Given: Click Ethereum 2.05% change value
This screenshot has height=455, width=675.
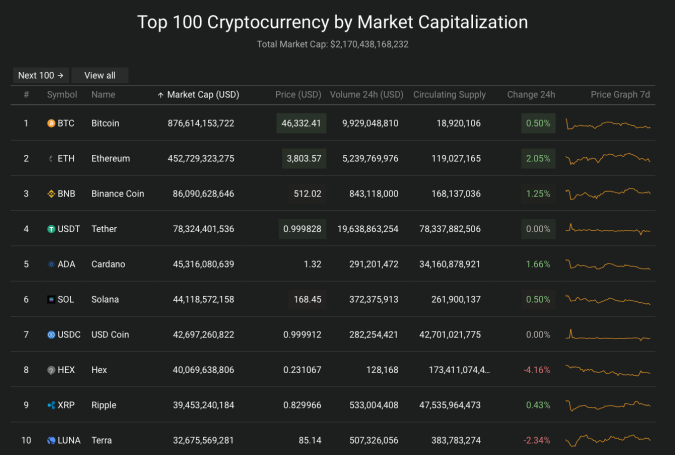Looking at the screenshot, I should 538,159.
